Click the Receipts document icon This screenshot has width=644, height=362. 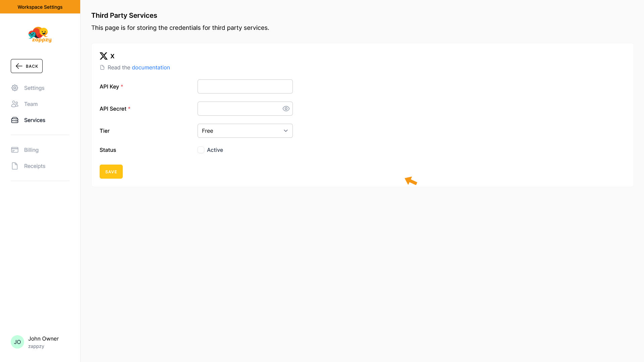(15, 166)
